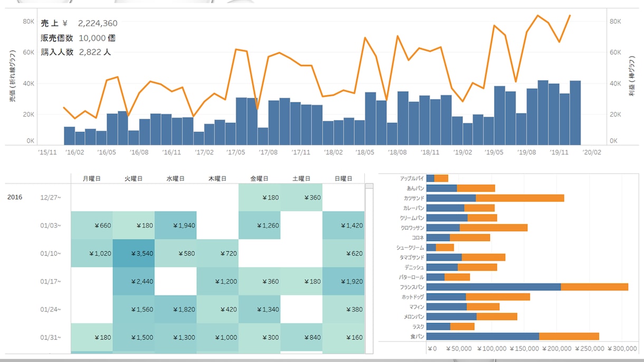Click the 利益 (棒グラフ) axis title

[x=631, y=75]
